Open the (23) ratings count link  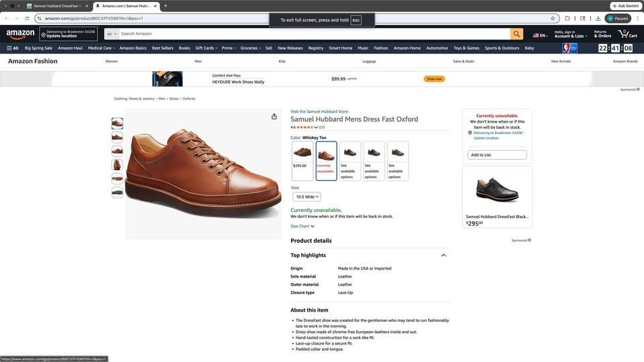321,127
